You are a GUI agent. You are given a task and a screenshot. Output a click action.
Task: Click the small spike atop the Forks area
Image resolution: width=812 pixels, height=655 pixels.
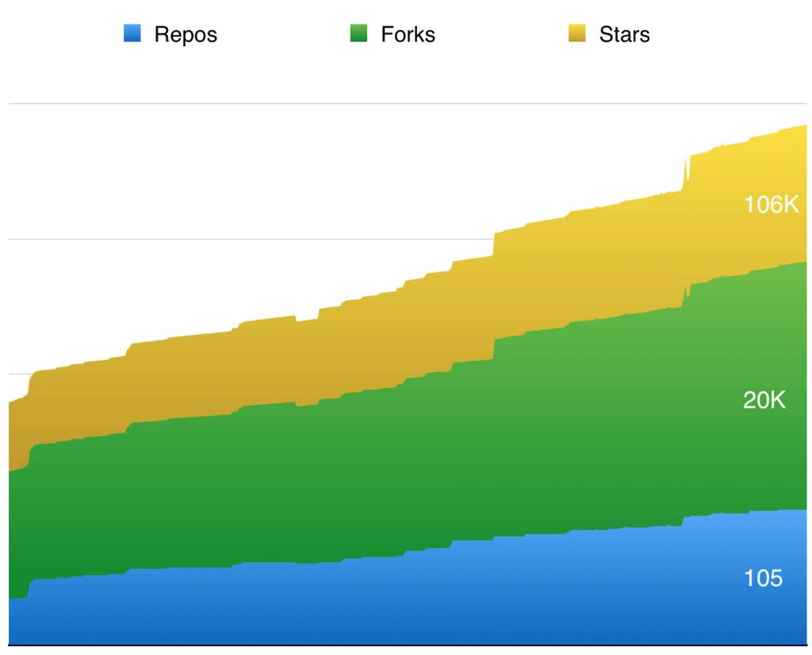[x=686, y=287]
